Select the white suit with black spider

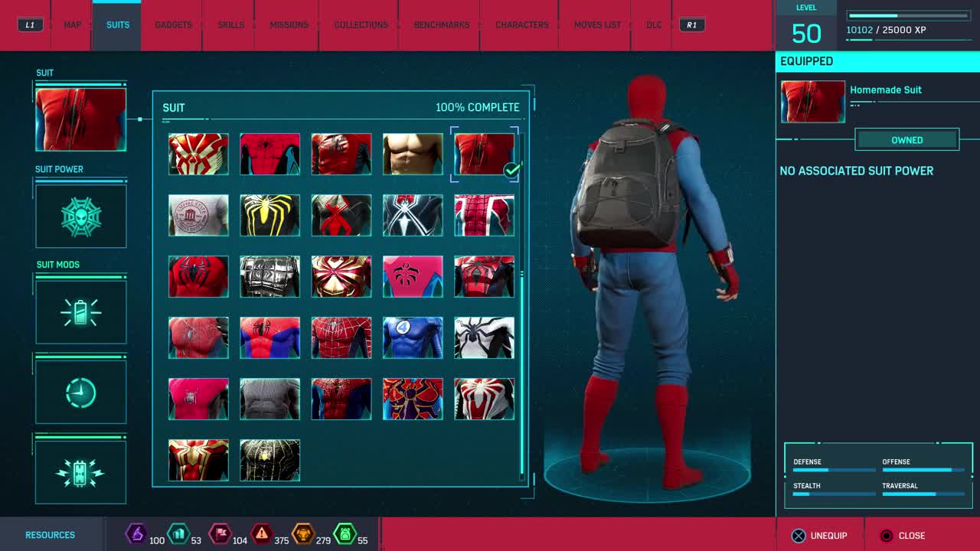pos(484,337)
